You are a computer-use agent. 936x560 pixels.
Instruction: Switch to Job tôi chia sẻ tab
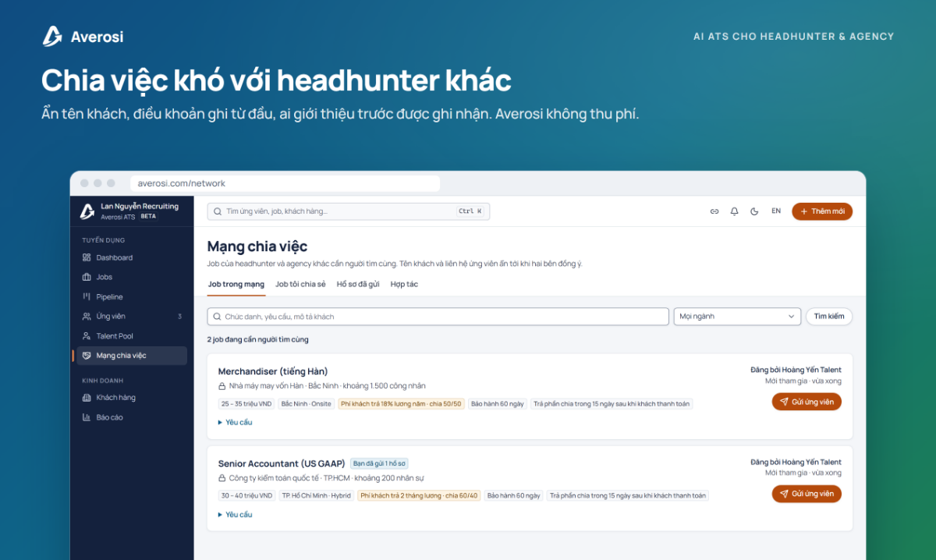[x=300, y=285]
